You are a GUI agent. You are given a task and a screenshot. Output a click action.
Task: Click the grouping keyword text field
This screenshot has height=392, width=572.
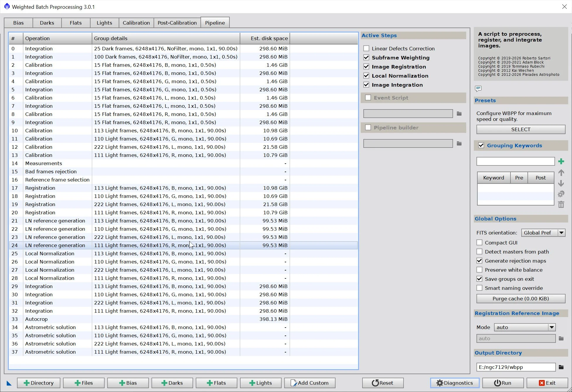pyautogui.click(x=515, y=161)
